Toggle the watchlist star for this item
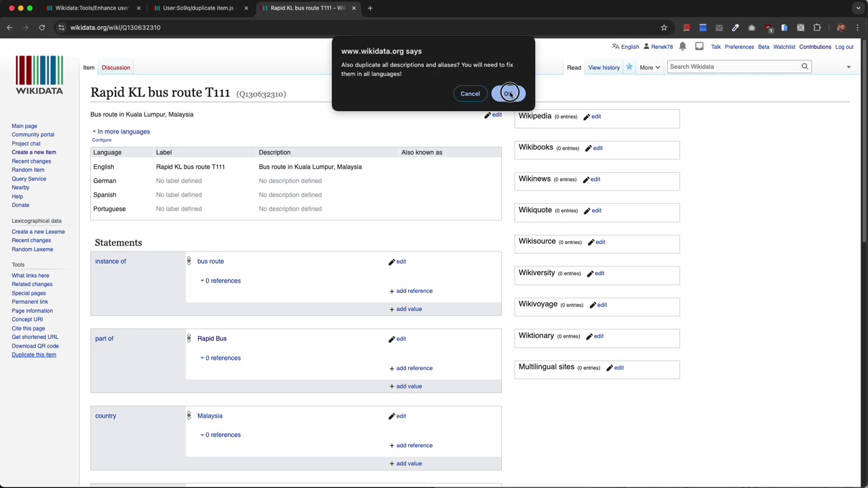Image resolution: width=868 pixels, height=488 pixels. tap(629, 67)
